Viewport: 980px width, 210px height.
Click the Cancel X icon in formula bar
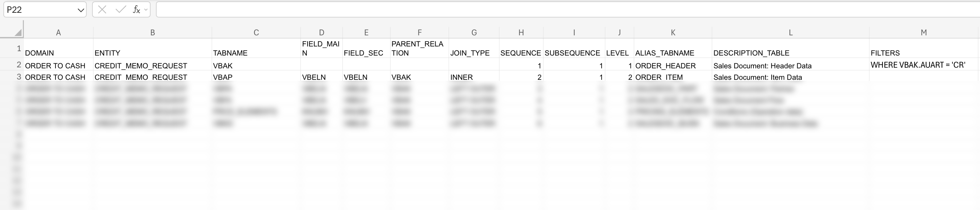[x=102, y=9]
